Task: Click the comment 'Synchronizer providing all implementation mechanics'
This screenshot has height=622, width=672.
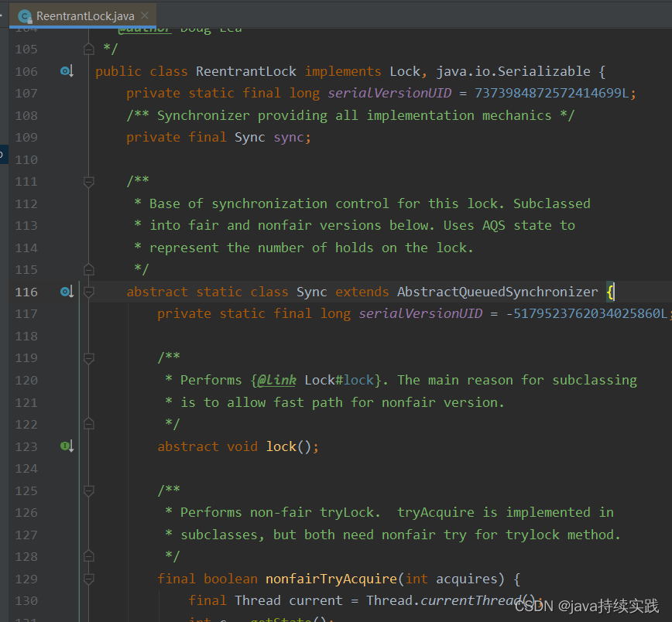Action: tap(354, 115)
